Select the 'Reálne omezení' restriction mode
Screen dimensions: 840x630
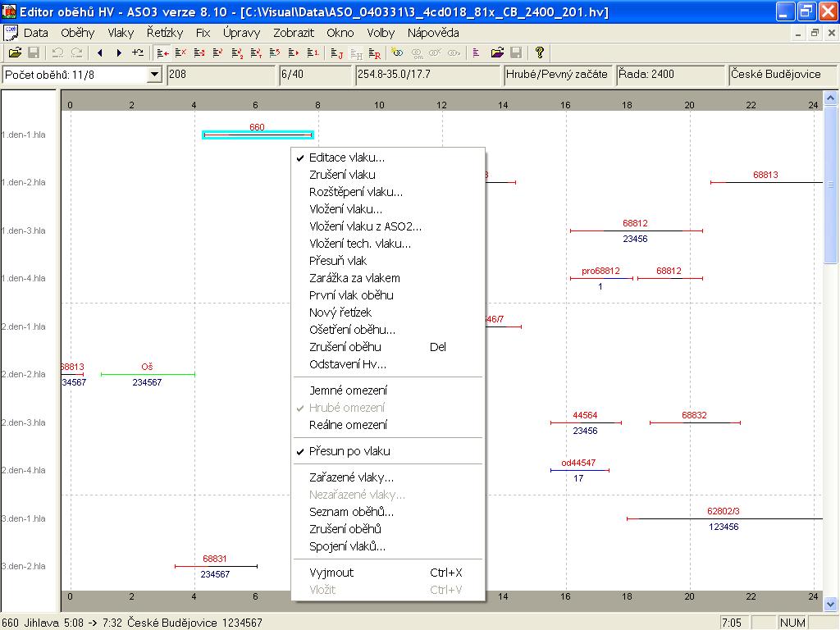coord(388,425)
